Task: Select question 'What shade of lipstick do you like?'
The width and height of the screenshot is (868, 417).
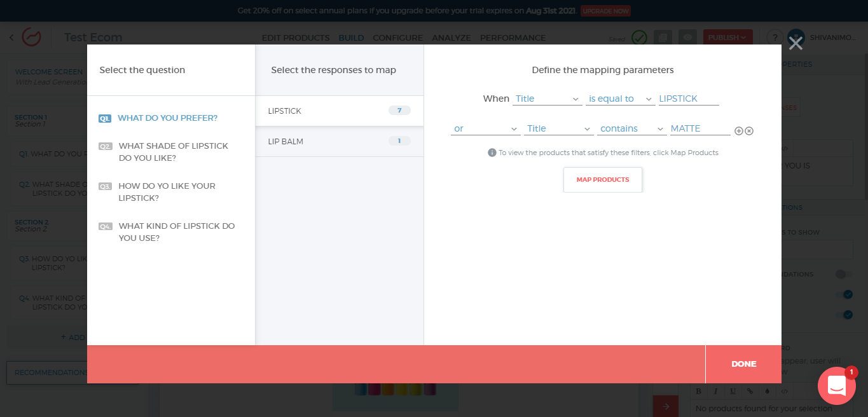Action: point(173,152)
